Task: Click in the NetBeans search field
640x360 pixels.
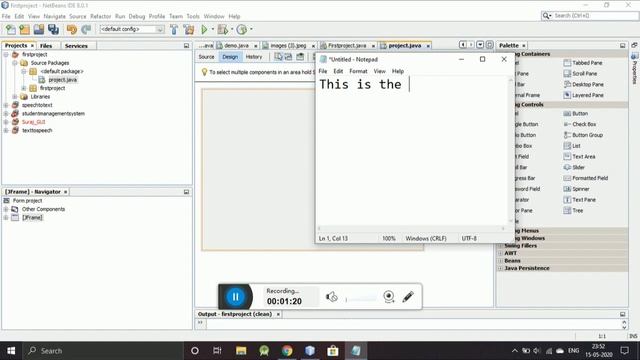Action: 590,16
